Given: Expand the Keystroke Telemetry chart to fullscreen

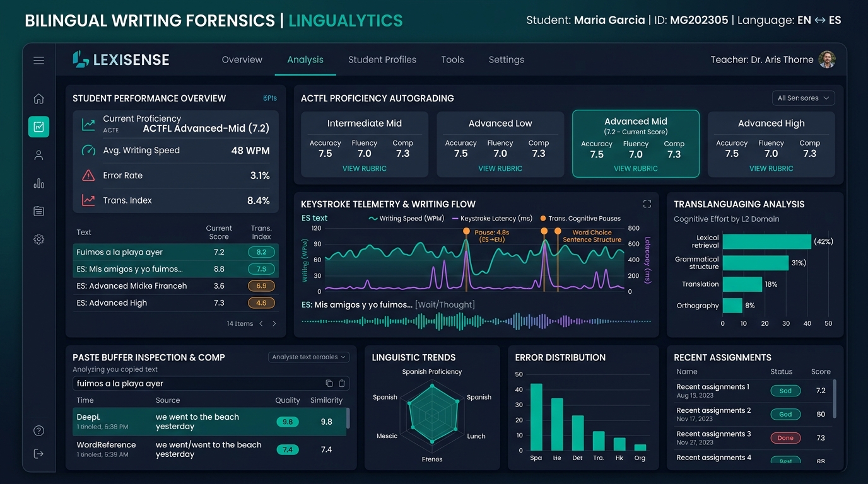Looking at the screenshot, I should pyautogui.click(x=647, y=204).
